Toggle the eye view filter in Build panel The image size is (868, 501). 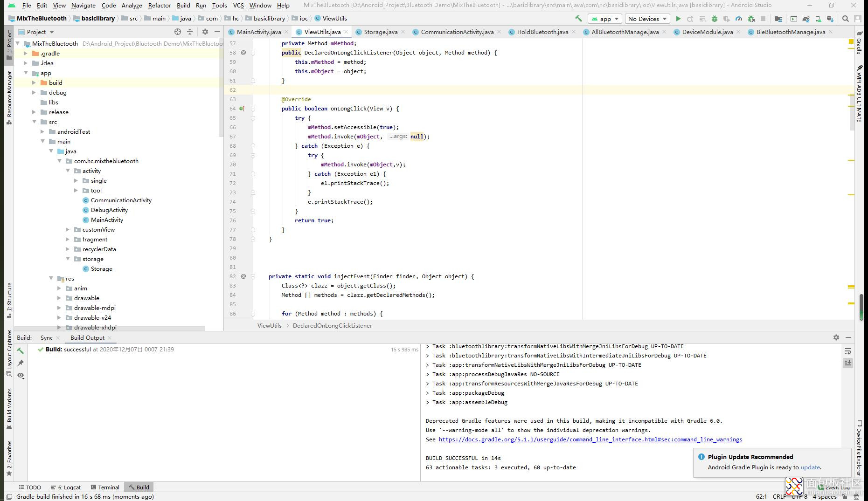point(21,375)
